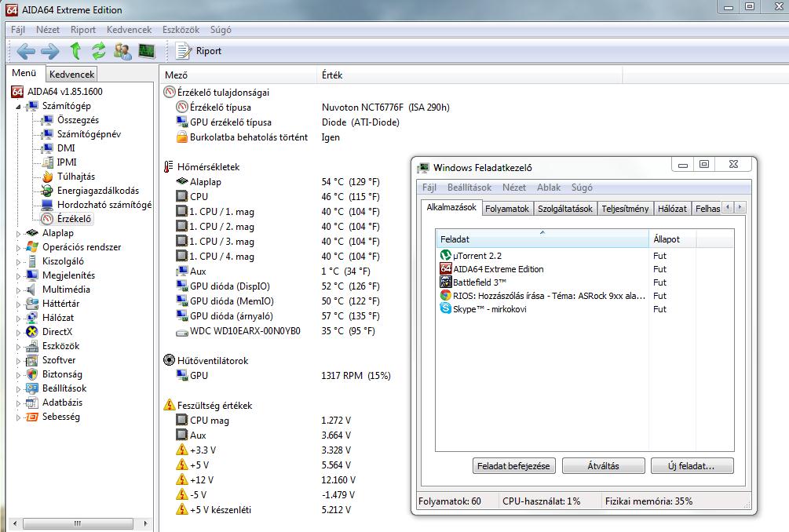Select Hordozható számítógép tree item

coord(104,204)
